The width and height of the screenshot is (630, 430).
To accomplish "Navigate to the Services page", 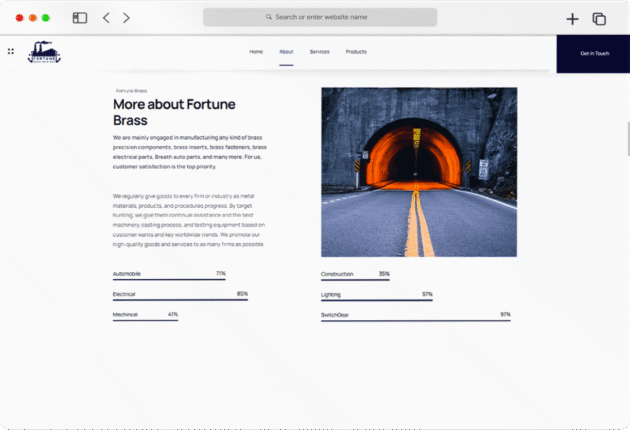I will (x=319, y=51).
